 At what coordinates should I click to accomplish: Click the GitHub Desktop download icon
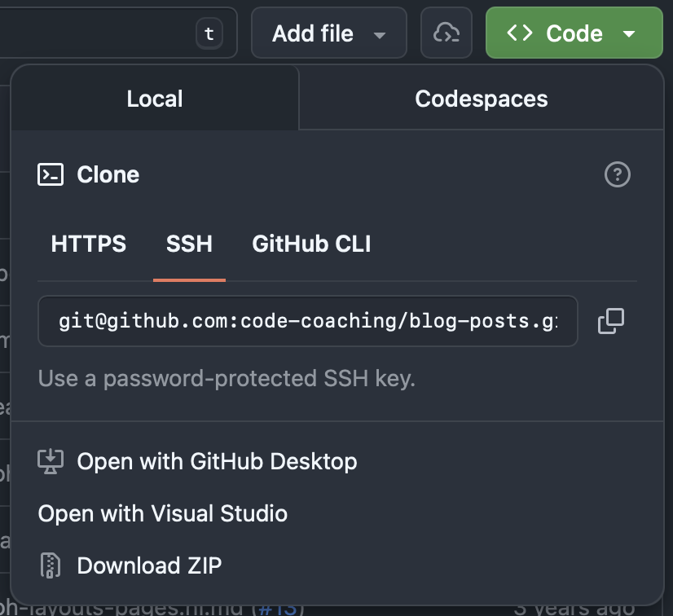tap(51, 461)
